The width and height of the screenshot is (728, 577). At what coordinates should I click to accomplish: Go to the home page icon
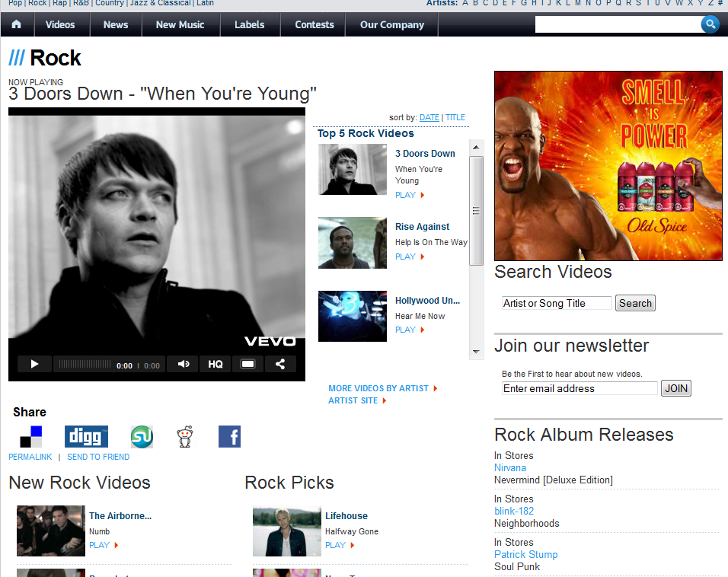point(16,24)
